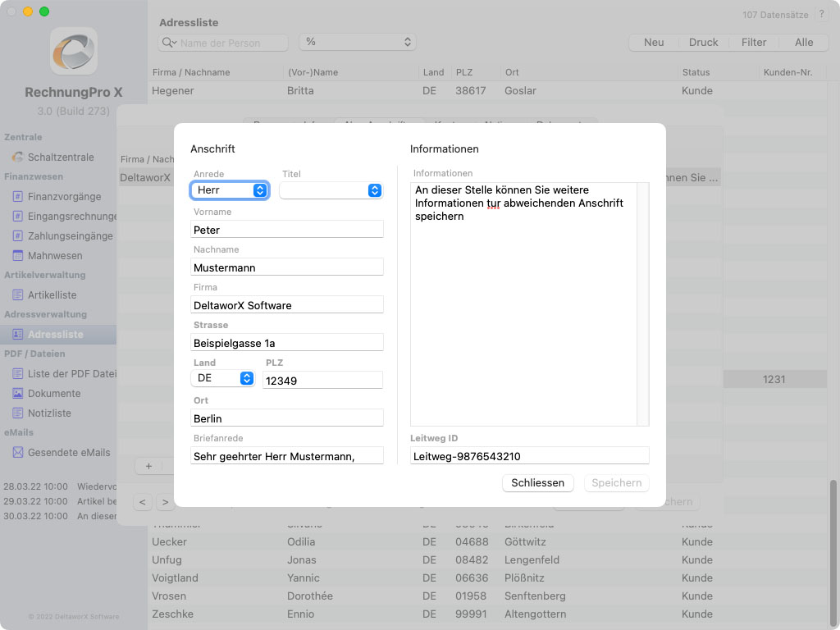Open Finanzvorgänge via its sidebar icon
The image size is (840, 630).
click(x=17, y=196)
